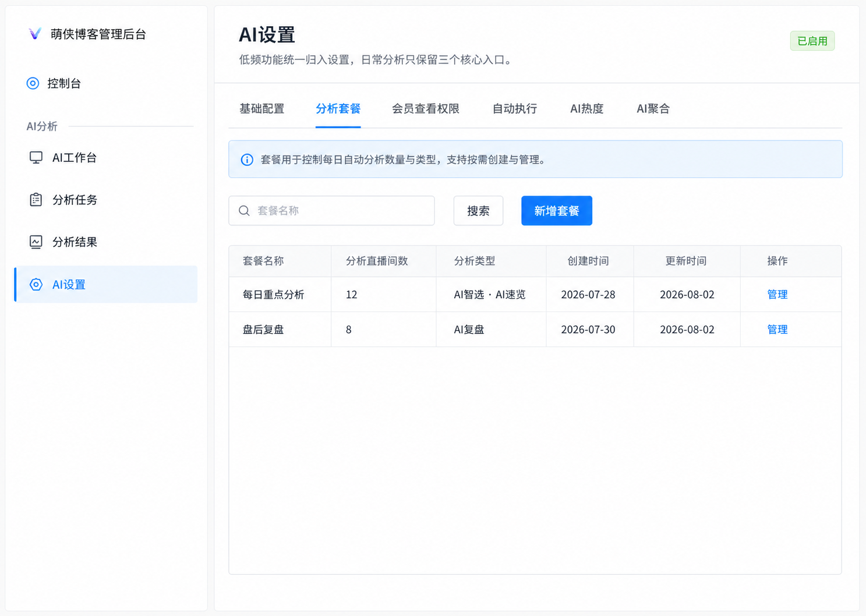Switch to the 会员查看权限 tab
The width and height of the screenshot is (866, 616).
(426, 109)
